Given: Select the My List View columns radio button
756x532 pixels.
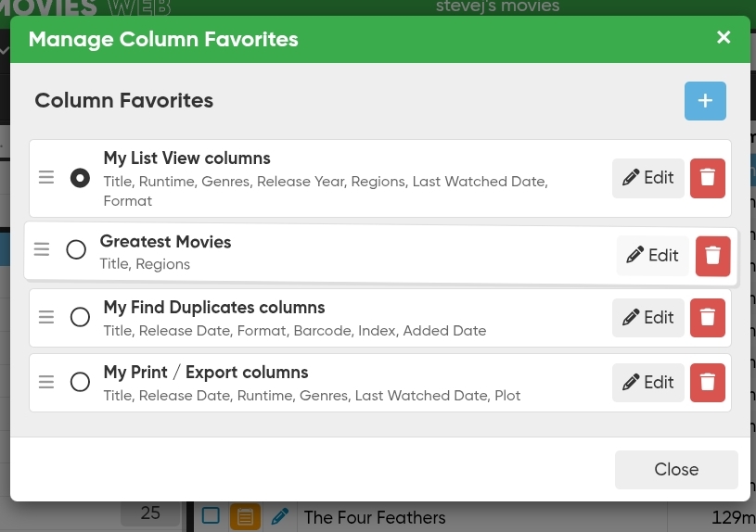Looking at the screenshot, I should tap(81, 178).
